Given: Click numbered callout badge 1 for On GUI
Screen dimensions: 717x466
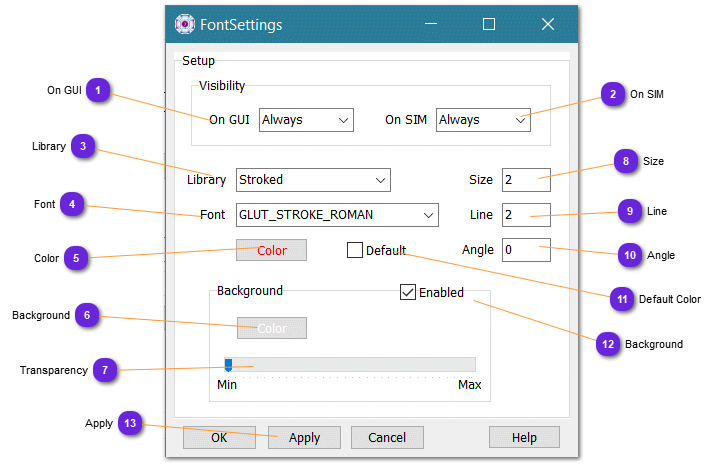Looking at the screenshot, I should [x=97, y=90].
